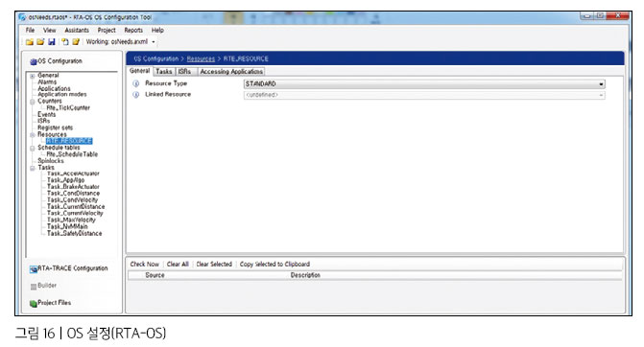Open the Working file dropdown arrow

point(154,42)
